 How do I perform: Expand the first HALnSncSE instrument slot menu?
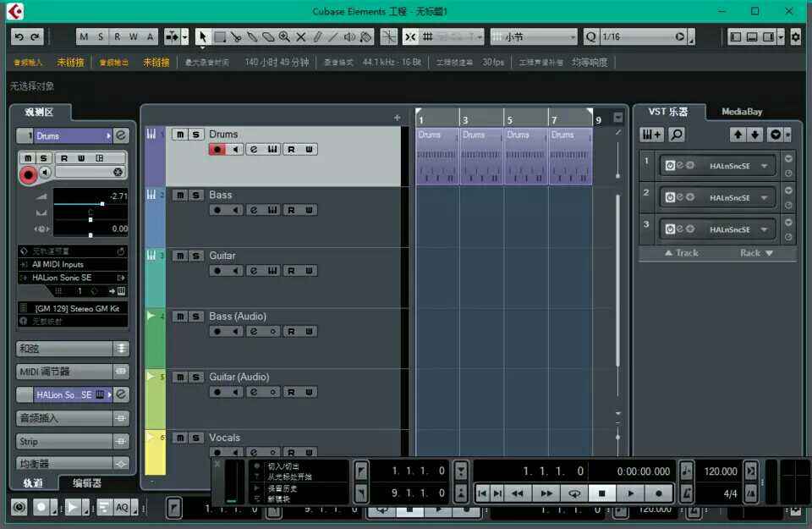(x=765, y=166)
